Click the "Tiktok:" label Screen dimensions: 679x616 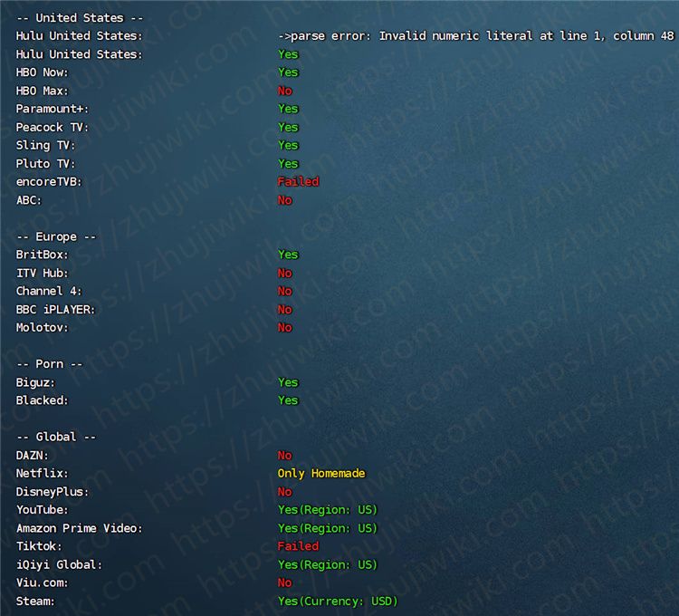click(39, 546)
